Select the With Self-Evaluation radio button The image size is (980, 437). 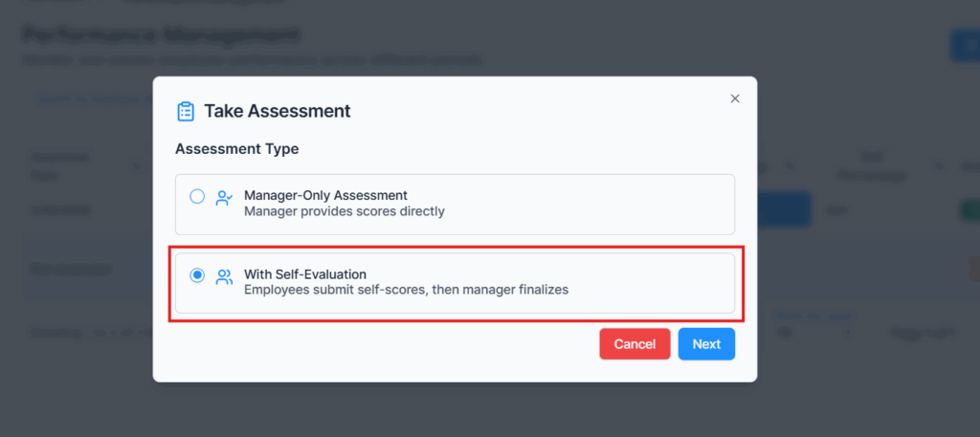click(x=197, y=275)
